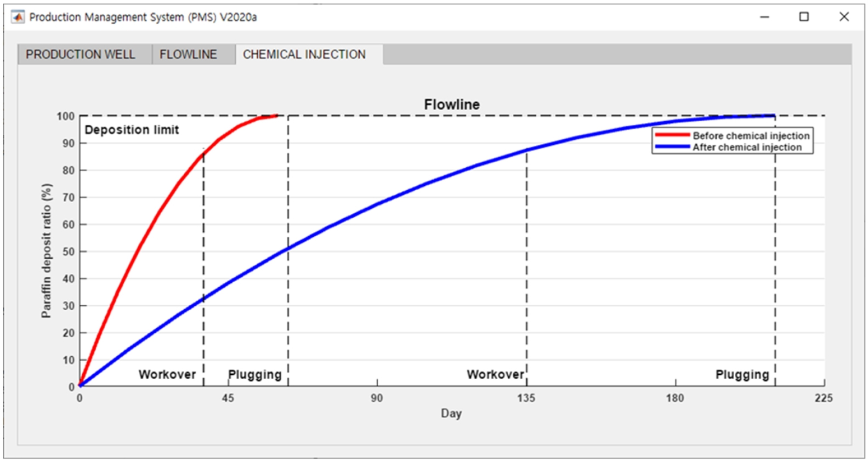
Task: Click the Flowline chart title
Action: click(x=452, y=104)
